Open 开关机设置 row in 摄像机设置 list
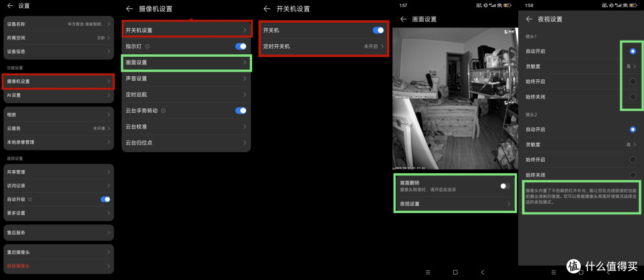 187,30
